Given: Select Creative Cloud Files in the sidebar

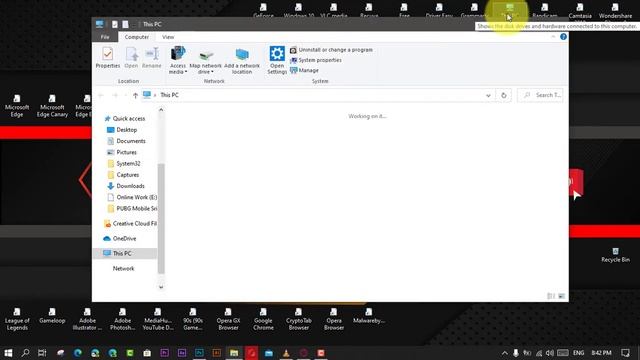Looking at the screenshot, I should [x=130, y=224].
